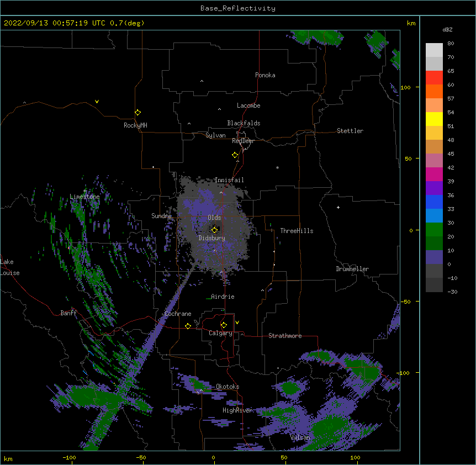Viewport: 476px width, 465px height.
Task: Pick the orange 57-60 dBZ legend band
Action: (x=434, y=91)
